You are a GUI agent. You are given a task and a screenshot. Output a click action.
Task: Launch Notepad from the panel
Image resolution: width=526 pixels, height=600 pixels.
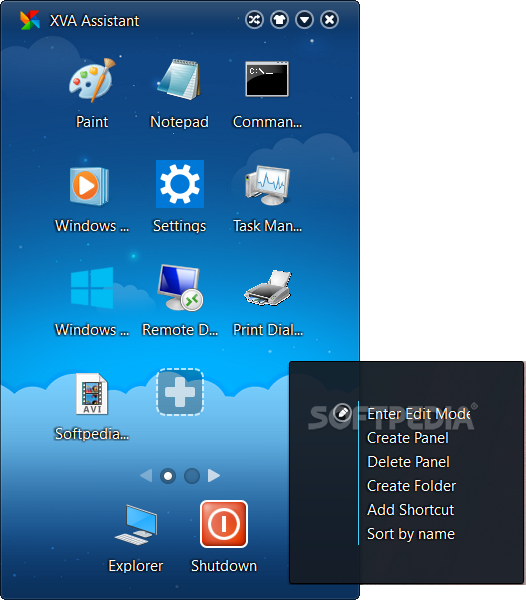tap(179, 80)
